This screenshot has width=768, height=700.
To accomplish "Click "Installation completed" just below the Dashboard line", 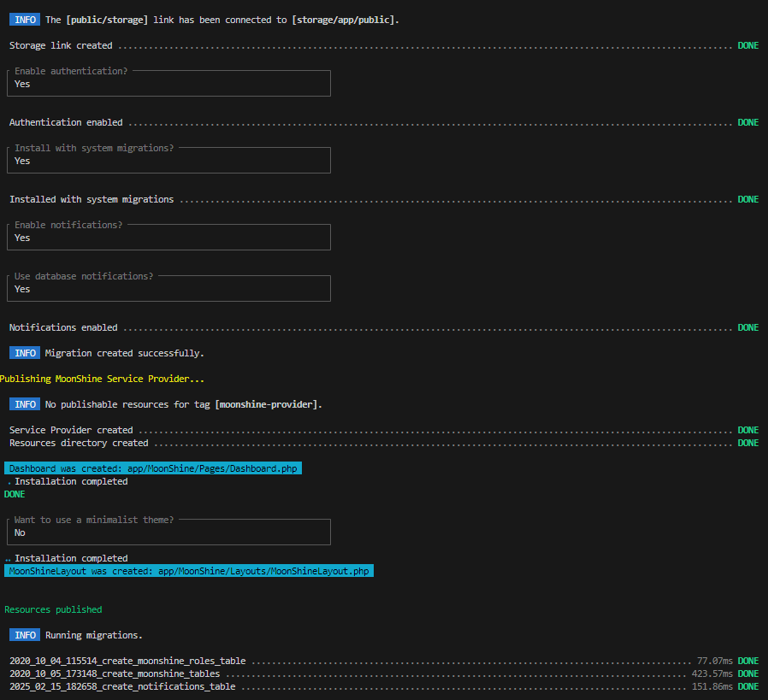I will pyautogui.click(x=71, y=481).
